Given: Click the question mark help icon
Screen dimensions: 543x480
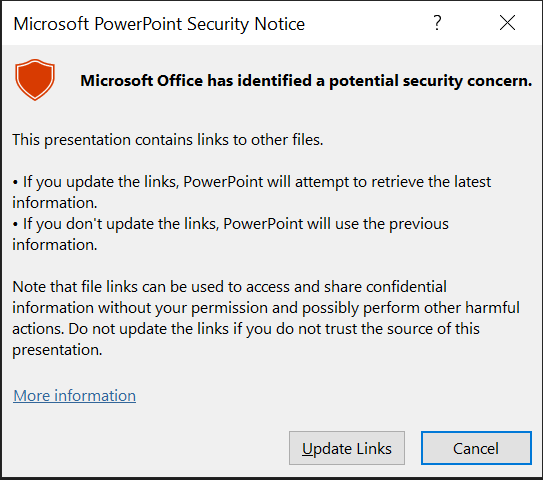Looking at the screenshot, I should coord(437,23).
